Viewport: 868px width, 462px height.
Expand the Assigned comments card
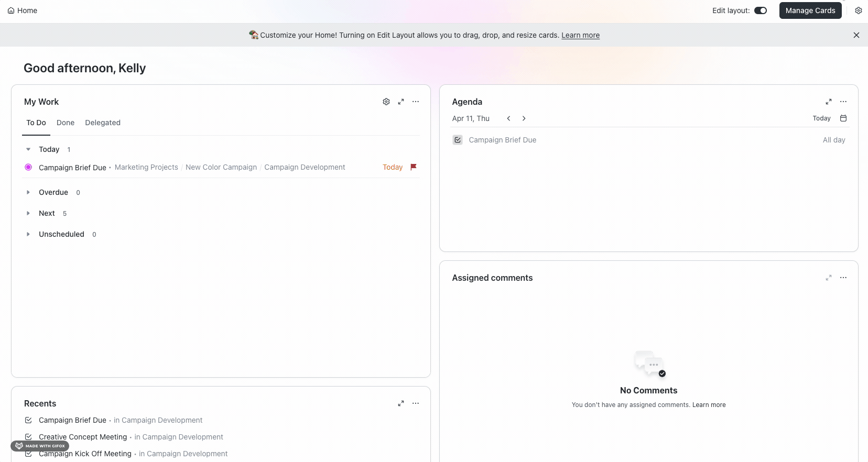point(829,278)
